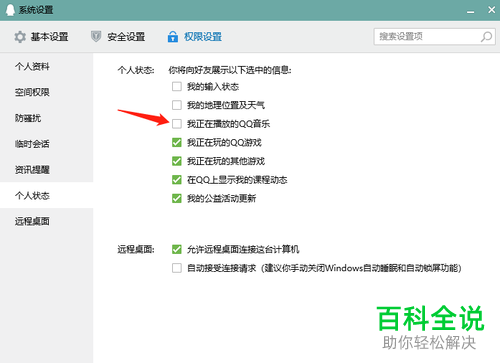Select the 权限设置 tab

[195, 37]
